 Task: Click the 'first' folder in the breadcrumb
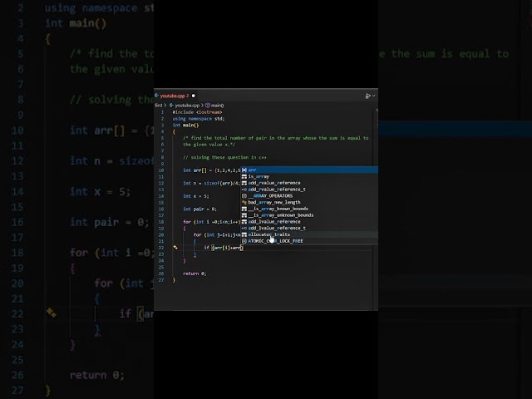click(159, 106)
